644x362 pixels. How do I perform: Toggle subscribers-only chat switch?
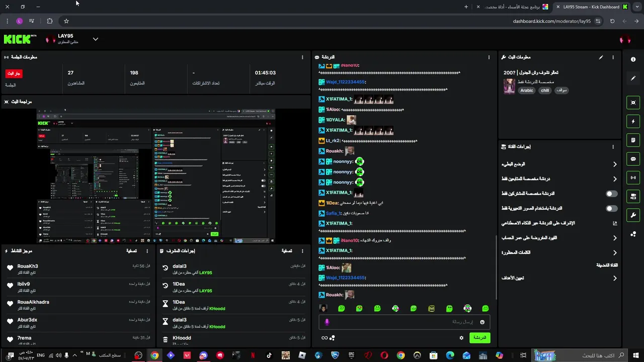[611, 194]
